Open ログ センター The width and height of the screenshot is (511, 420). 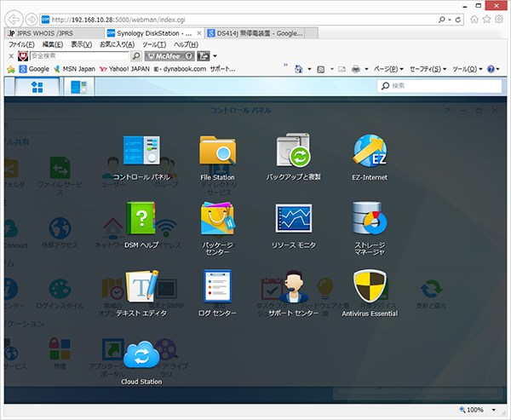pyautogui.click(x=217, y=286)
